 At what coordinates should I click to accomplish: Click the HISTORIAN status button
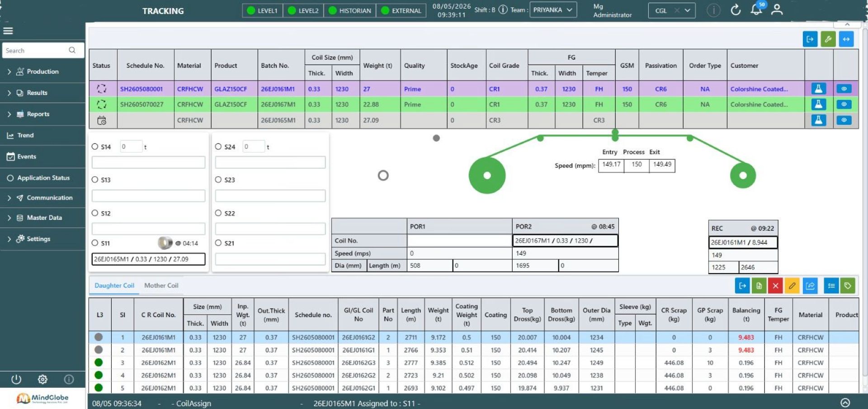350,10
